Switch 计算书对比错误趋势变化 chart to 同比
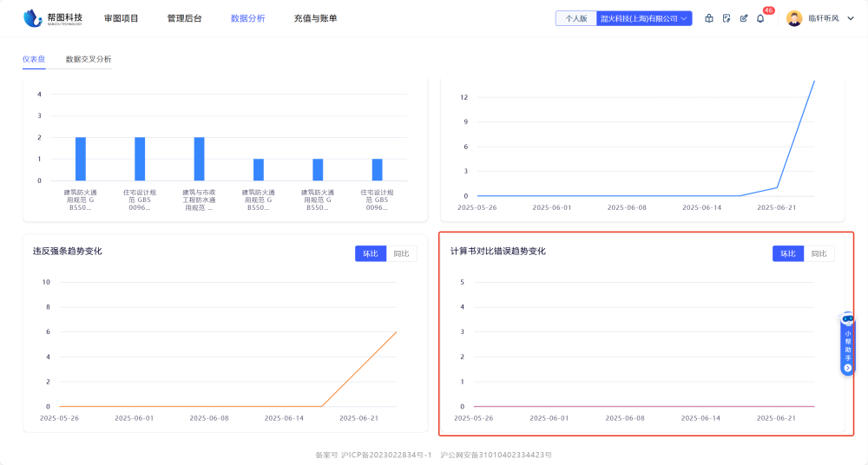This screenshot has width=868, height=465. pyautogui.click(x=819, y=253)
